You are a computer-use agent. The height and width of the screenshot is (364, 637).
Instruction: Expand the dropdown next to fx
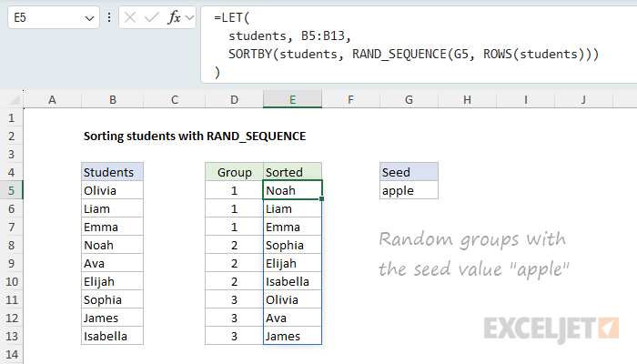(189, 18)
